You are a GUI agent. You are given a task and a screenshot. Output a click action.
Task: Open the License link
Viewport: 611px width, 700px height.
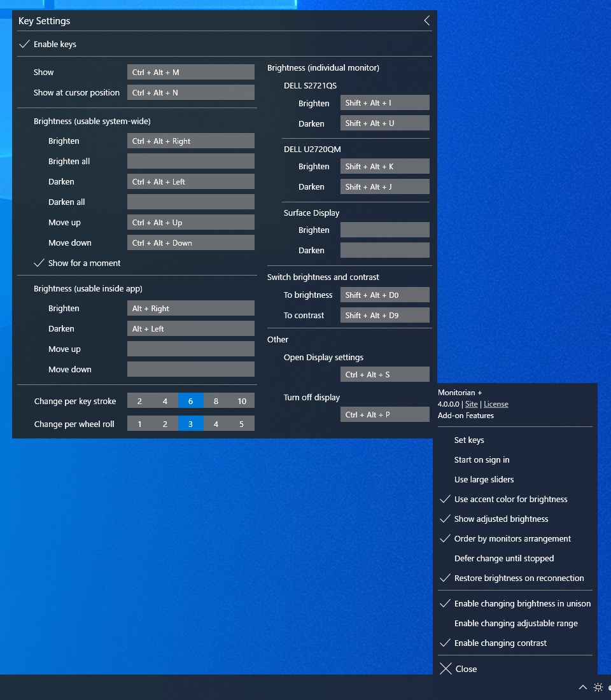(x=496, y=403)
